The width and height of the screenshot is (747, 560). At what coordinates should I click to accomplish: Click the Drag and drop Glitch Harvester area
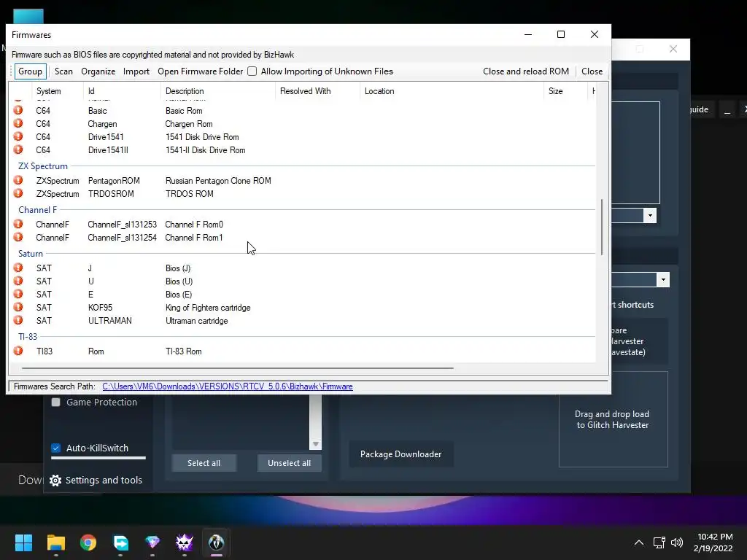pos(613,419)
